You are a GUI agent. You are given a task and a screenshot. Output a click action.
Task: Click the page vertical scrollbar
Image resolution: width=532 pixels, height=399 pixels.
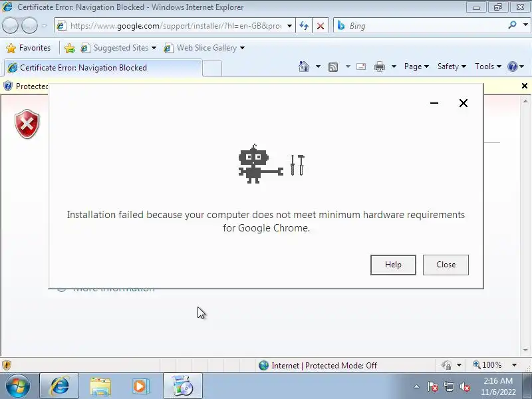tap(525, 225)
